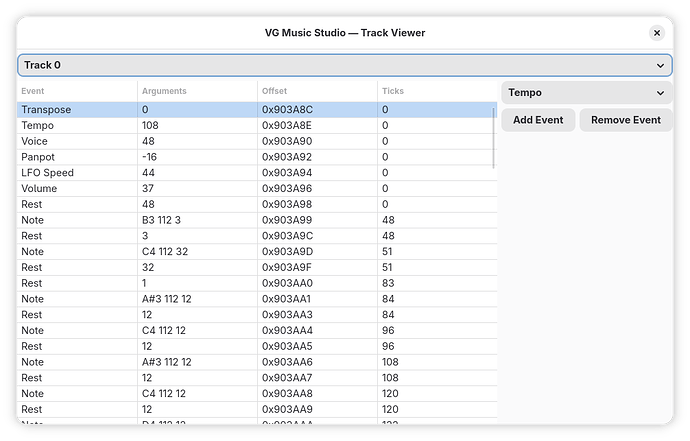This screenshot has height=441, width=690.
Task: Select the Volume event row
Action: pos(257,188)
